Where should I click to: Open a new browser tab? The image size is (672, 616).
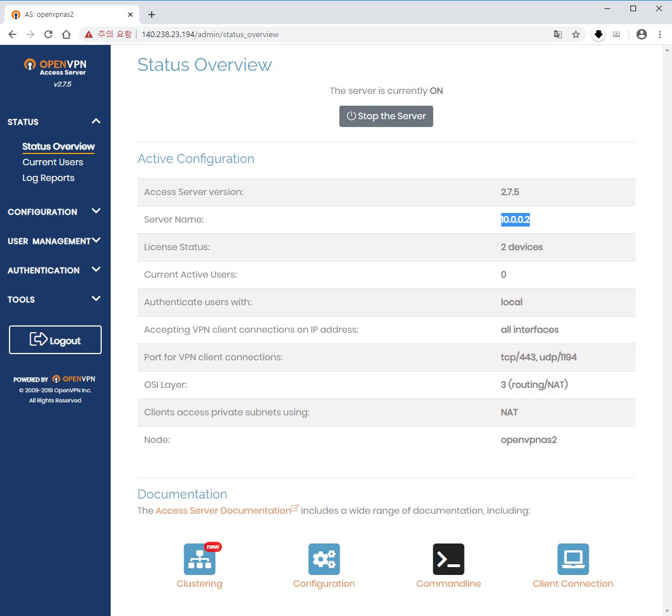tap(151, 15)
